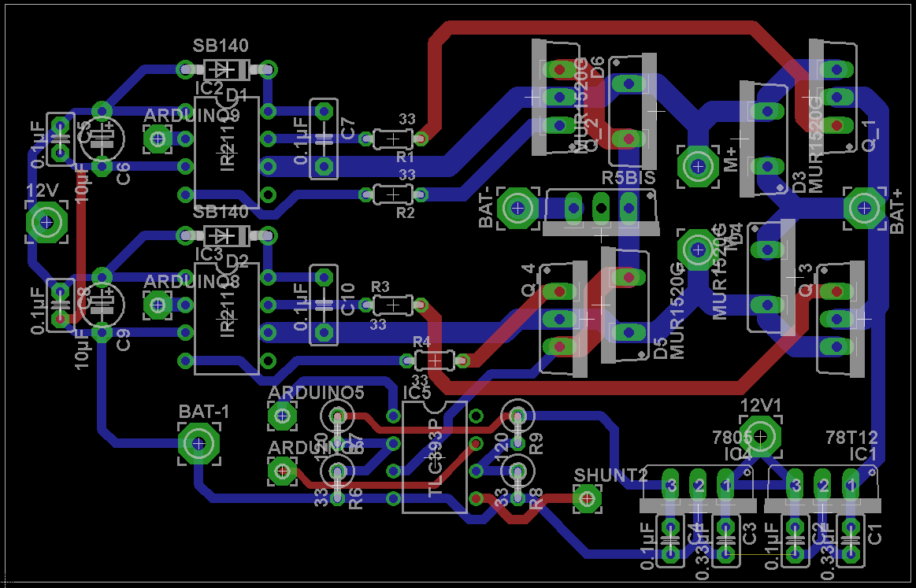The image size is (916, 588).
Task: Click the R5BIS label
Action: point(629,178)
